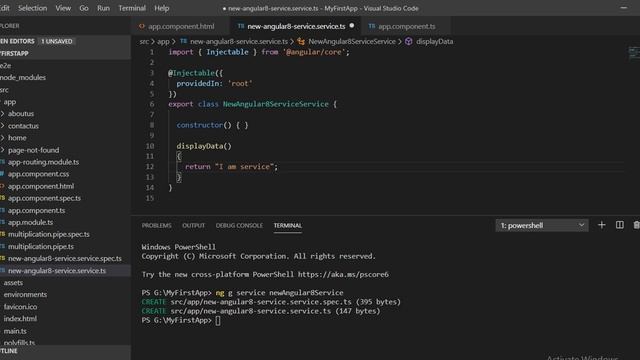Switch to app.component.html editor tab

pos(181,26)
